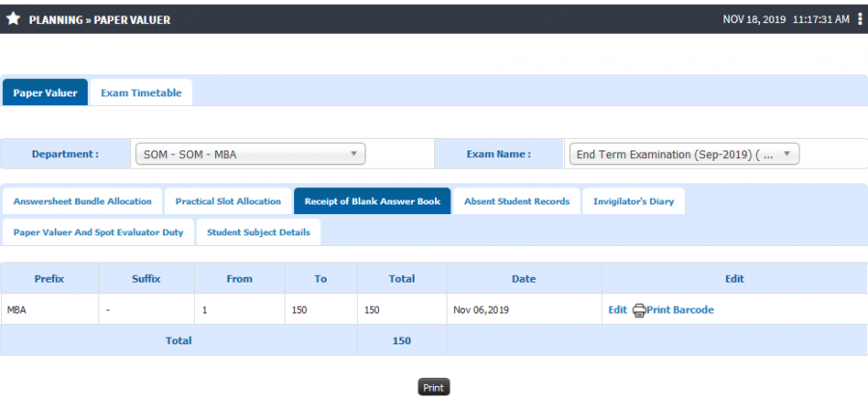868x408 pixels.
Task: Click the star favorite icon in header
Action: click(x=14, y=19)
